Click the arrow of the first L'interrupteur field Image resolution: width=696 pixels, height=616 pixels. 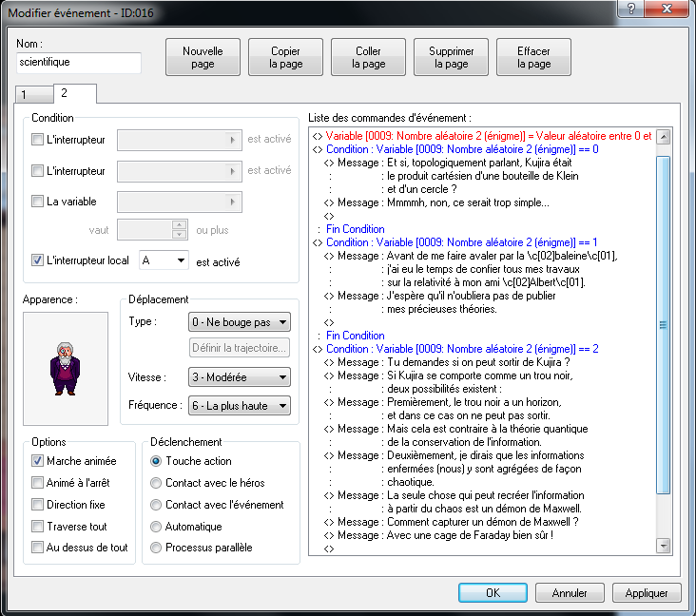[x=232, y=141]
